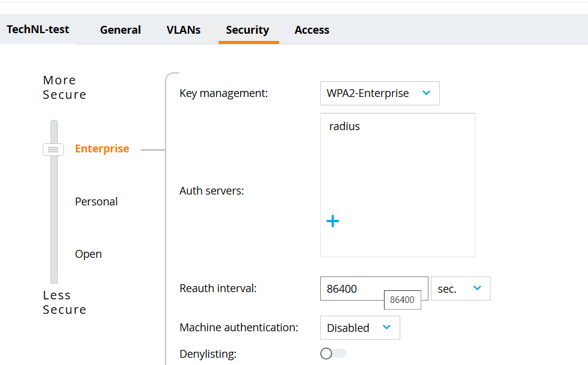This screenshot has width=588, height=365.
Task: Select the Personal security level
Action: point(96,202)
